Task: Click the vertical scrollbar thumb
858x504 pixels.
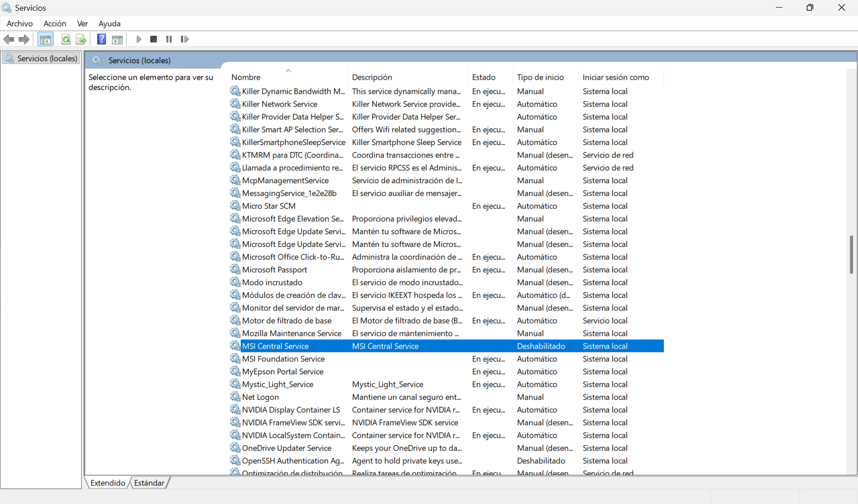Action: [851, 255]
